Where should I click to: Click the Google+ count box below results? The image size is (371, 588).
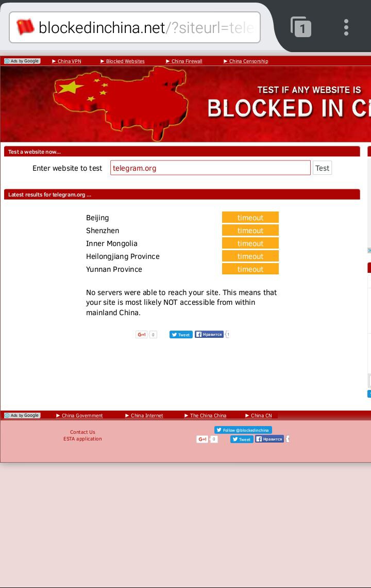(x=153, y=335)
